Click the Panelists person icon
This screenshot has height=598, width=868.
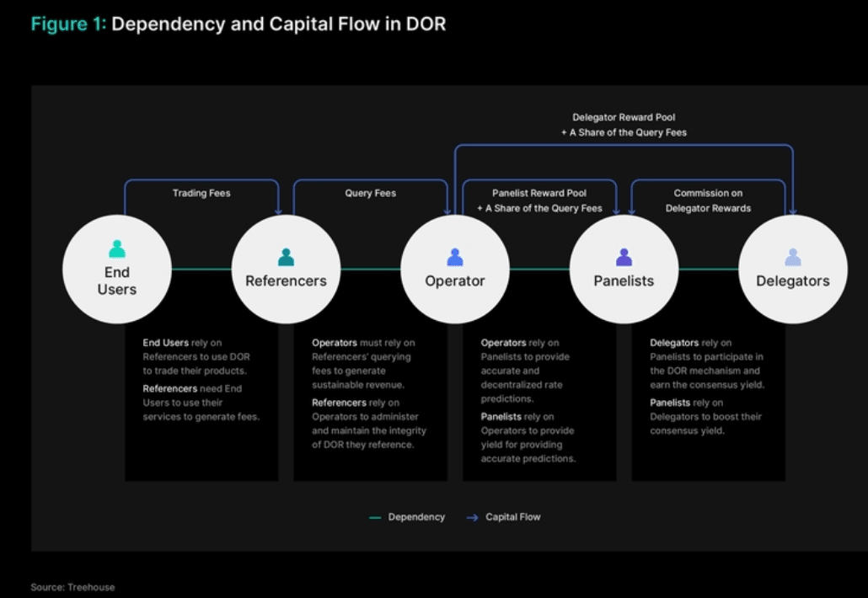coord(624,257)
